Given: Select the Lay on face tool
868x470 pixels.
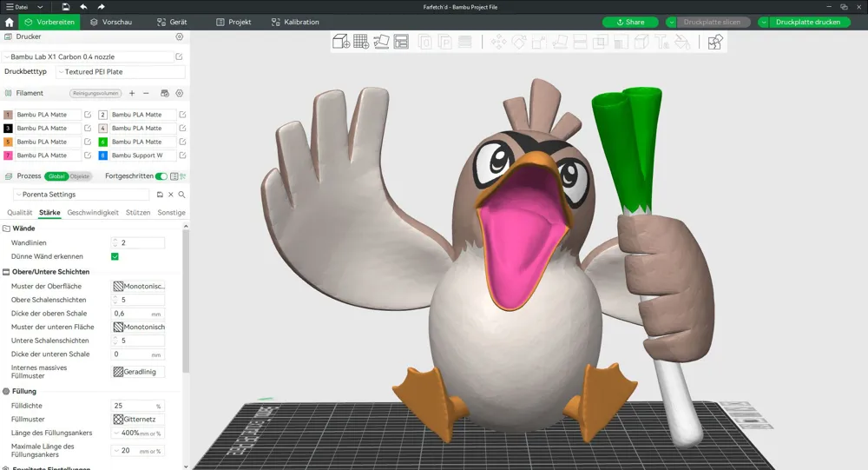Looking at the screenshot, I should (560, 42).
